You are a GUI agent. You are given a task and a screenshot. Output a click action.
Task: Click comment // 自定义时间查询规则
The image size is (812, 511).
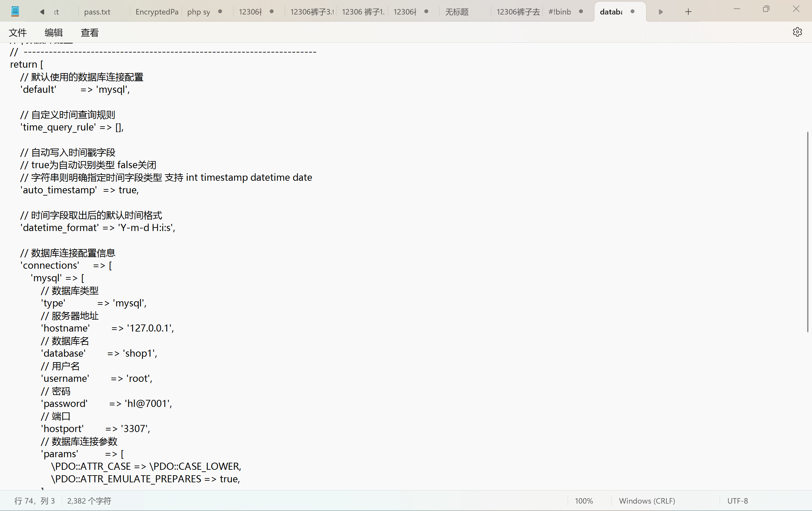point(67,115)
